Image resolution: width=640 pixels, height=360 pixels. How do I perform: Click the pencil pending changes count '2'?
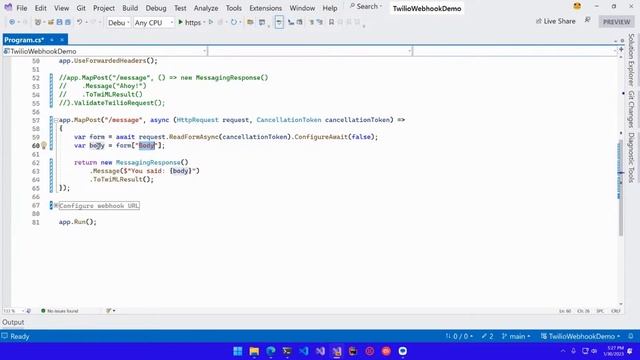(x=487, y=336)
